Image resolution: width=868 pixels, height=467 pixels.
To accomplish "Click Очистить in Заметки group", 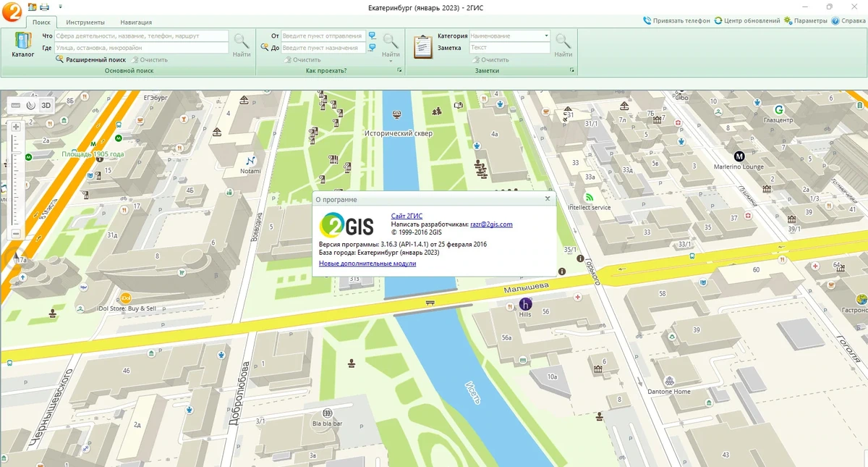I will click(490, 60).
